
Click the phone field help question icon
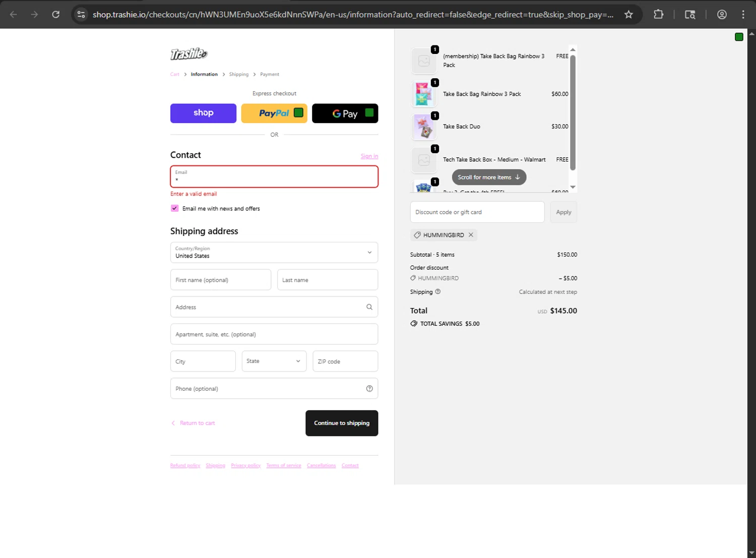point(369,389)
